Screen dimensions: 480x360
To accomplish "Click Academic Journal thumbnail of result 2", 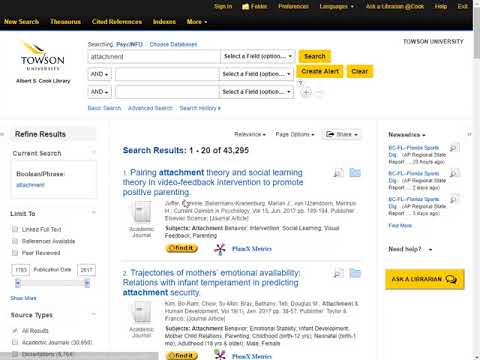I will click(x=142, y=313).
